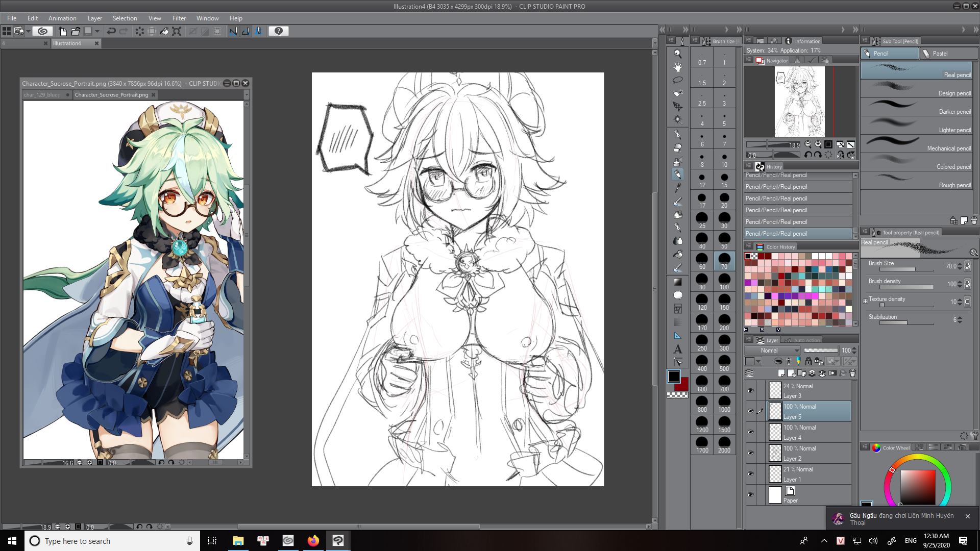The width and height of the screenshot is (980, 551).
Task: Select the Zoom magnifier tool
Action: (x=678, y=54)
